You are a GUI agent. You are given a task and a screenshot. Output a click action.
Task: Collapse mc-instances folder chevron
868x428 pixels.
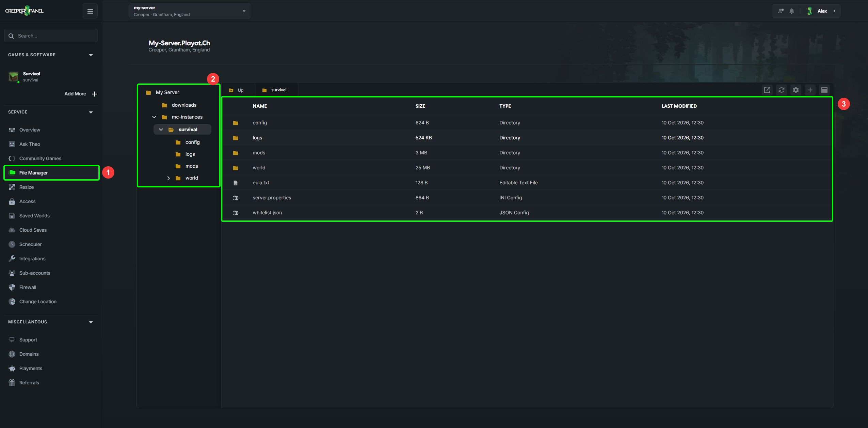154,117
